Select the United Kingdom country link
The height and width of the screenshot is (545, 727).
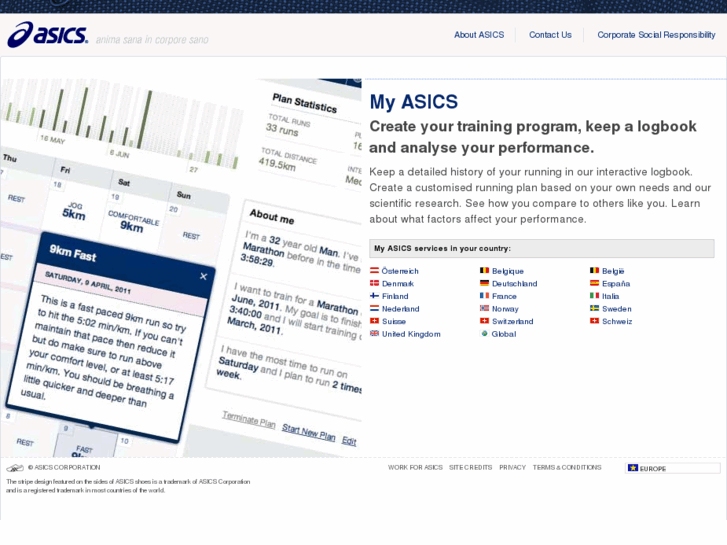coord(411,333)
